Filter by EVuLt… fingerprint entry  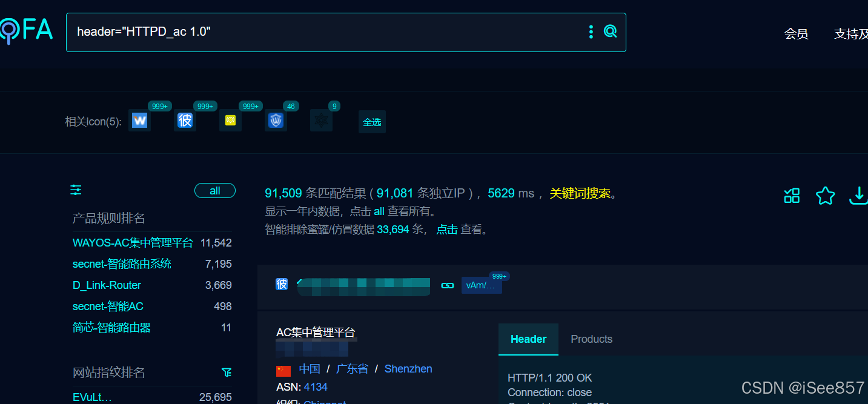92,397
